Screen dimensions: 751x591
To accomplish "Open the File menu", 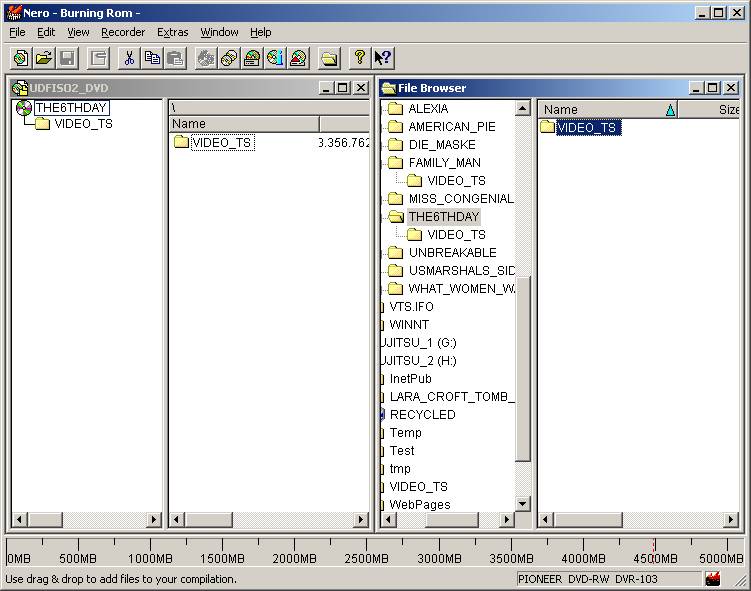I will (17, 32).
